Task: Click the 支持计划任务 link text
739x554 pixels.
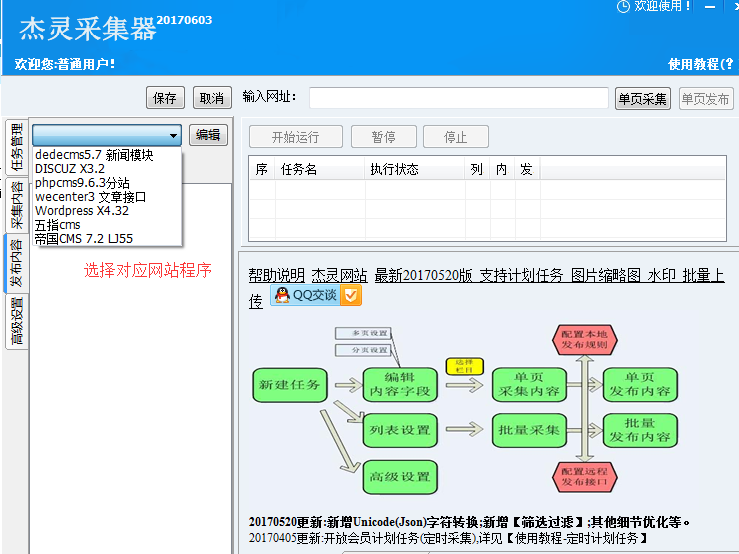Action: pos(521,275)
